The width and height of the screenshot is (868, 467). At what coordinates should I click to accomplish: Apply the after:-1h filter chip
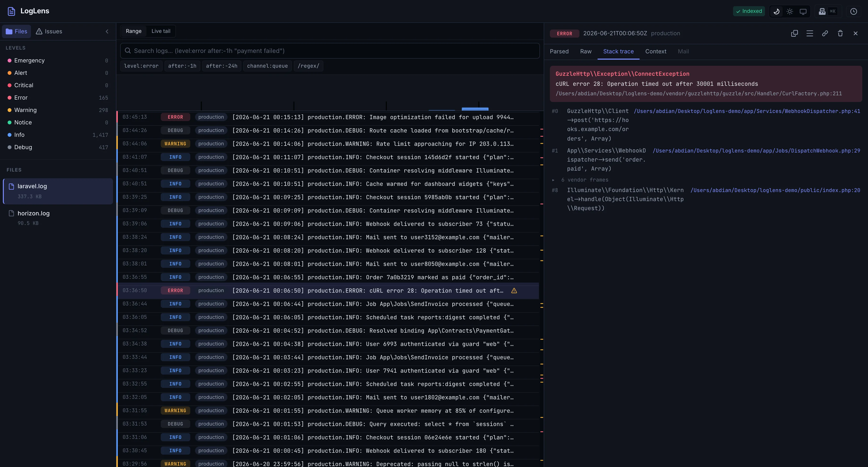[182, 66]
